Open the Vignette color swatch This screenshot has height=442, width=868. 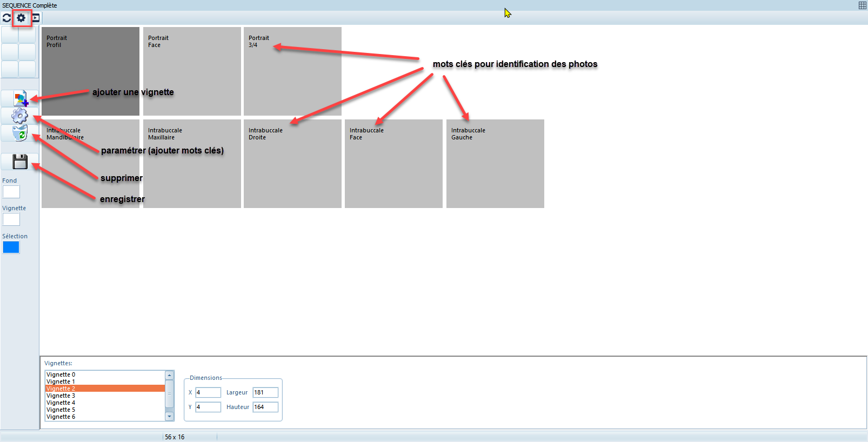coord(11,219)
